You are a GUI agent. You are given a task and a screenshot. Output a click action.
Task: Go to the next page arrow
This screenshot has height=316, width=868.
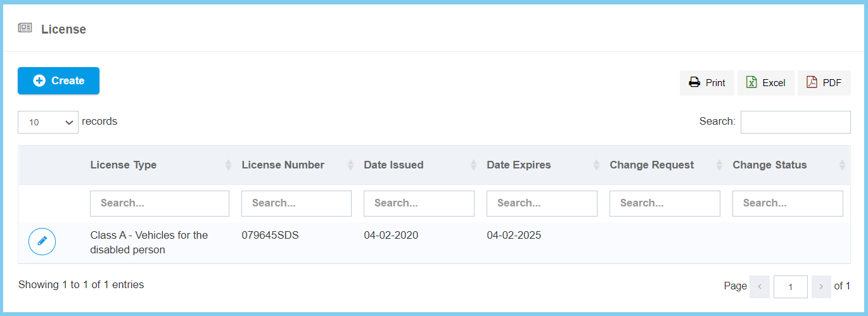click(x=821, y=286)
